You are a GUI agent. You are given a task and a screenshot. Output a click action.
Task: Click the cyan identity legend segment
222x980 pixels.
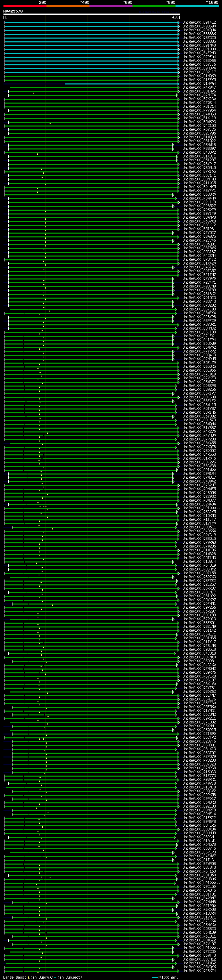(197, 6)
